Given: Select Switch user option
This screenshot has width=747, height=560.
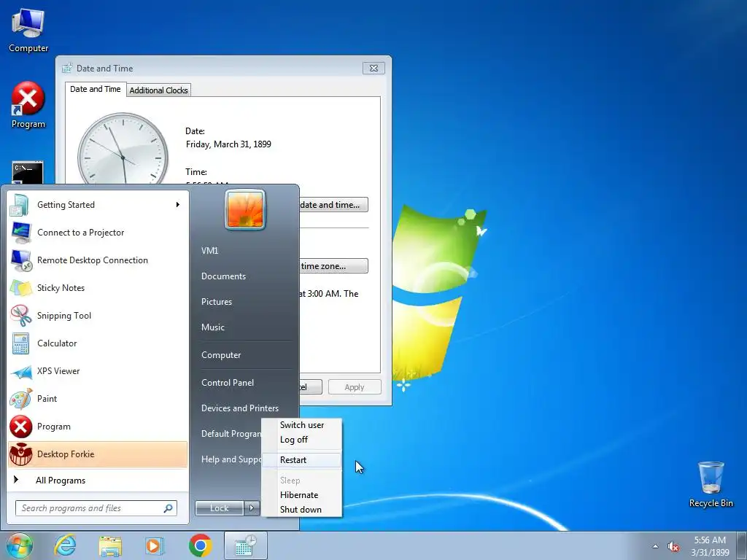Looking at the screenshot, I should pos(301,425).
